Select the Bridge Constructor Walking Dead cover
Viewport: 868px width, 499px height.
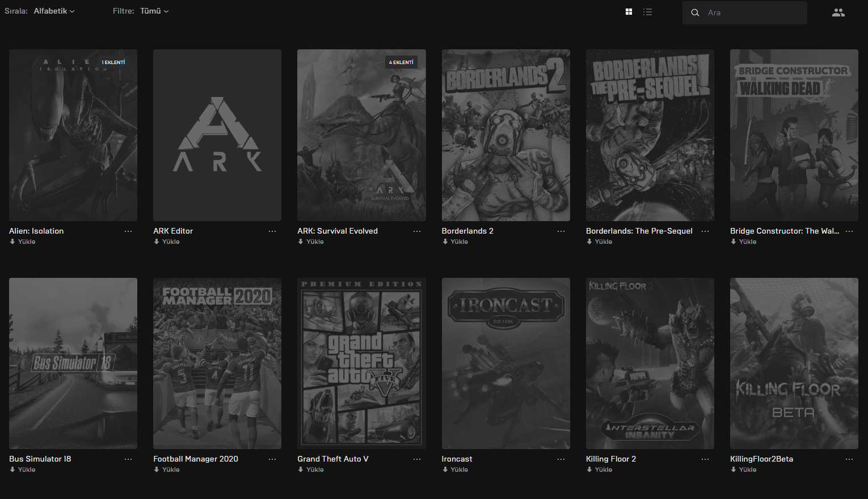click(x=794, y=135)
